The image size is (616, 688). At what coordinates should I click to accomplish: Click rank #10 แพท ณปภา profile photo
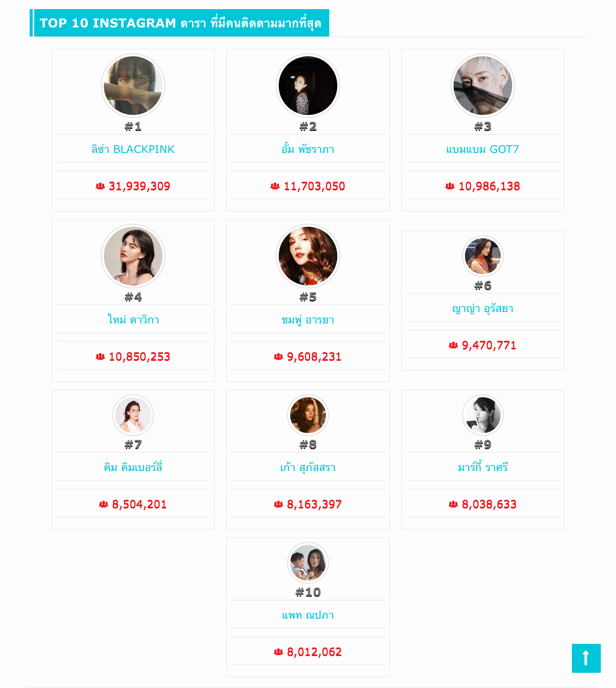click(308, 563)
